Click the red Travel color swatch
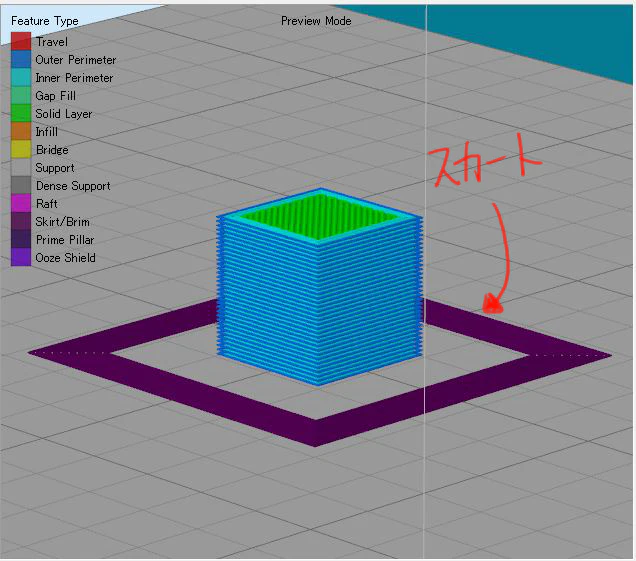The width and height of the screenshot is (636, 561). tap(21, 41)
